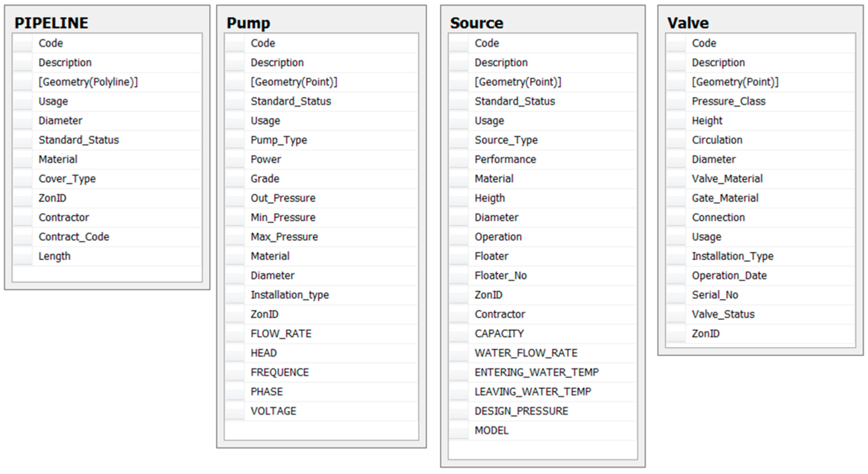Select the PIPELINE table title
Screen dimensions: 868x474
pos(51,23)
